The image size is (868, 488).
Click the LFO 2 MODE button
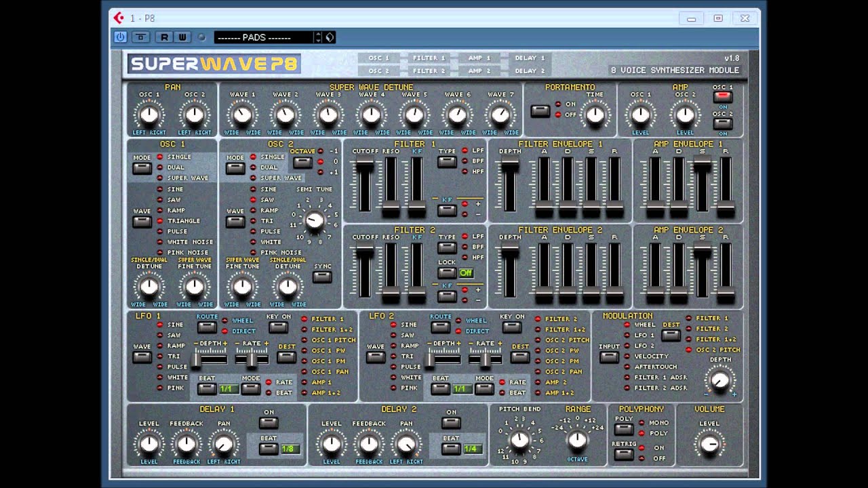[484, 388]
